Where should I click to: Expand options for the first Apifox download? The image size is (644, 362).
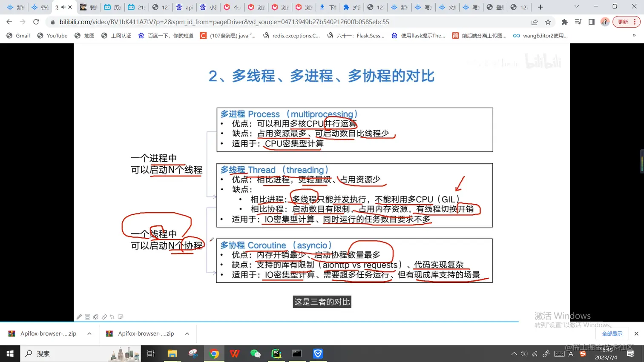(89, 333)
